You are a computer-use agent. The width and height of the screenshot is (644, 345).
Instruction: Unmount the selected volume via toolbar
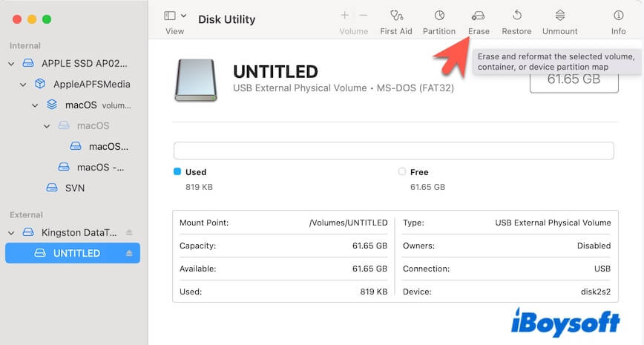tap(559, 16)
